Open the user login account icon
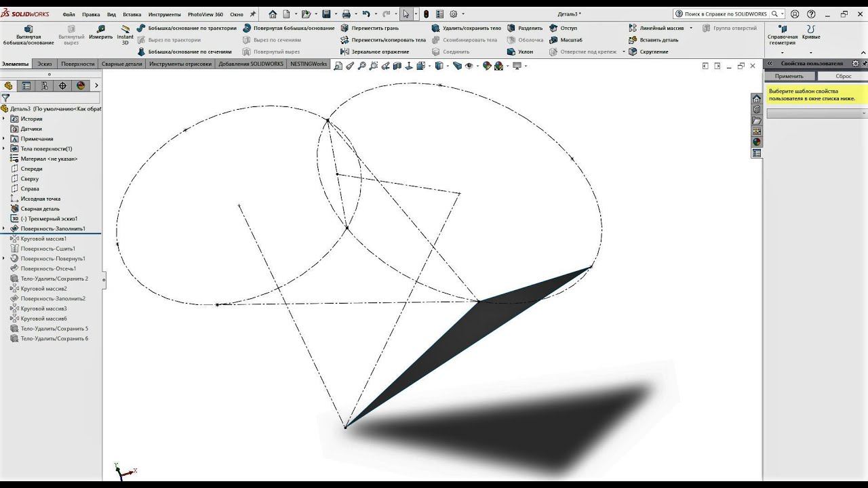The width and height of the screenshot is (868, 488). click(x=795, y=14)
